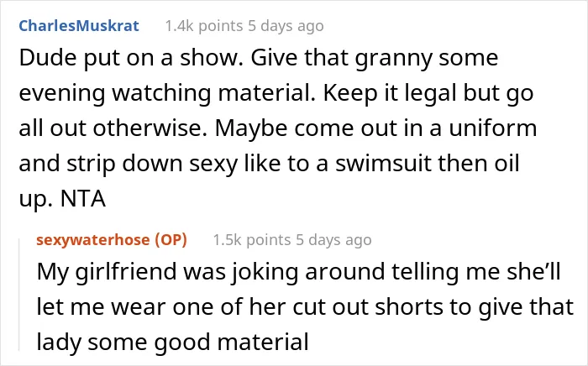Click the word 'granny' in the comment
588x366 pixels.
pos(393,59)
